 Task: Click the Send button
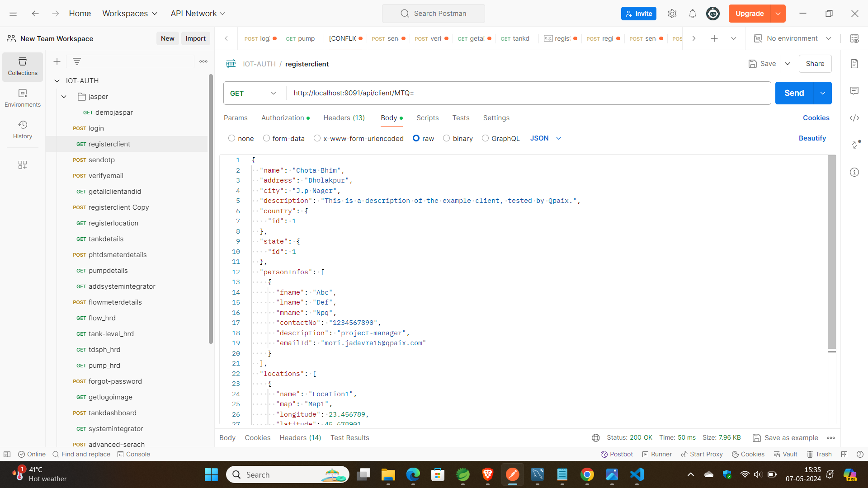[794, 93]
